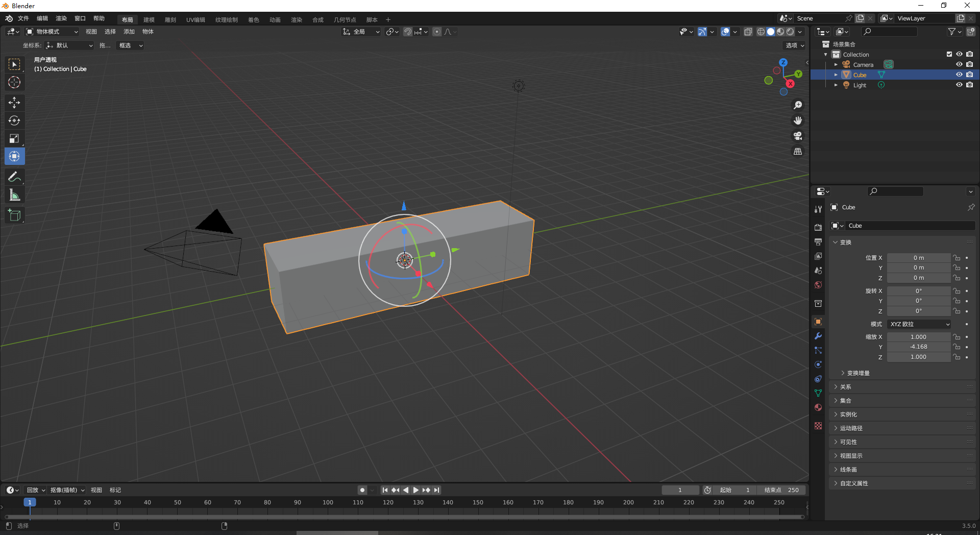Image resolution: width=980 pixels, height=535 pixels.
Task: Switch to the 建模 workspace tab
Action: click(149, 20)
